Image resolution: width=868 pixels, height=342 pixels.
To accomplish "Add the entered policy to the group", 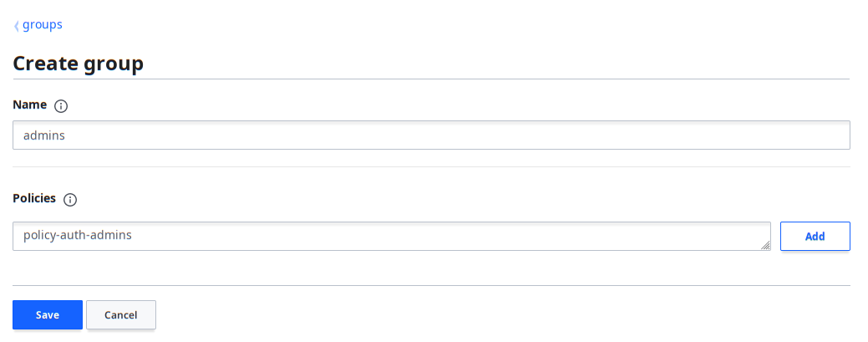I will [x=815, y=236].
